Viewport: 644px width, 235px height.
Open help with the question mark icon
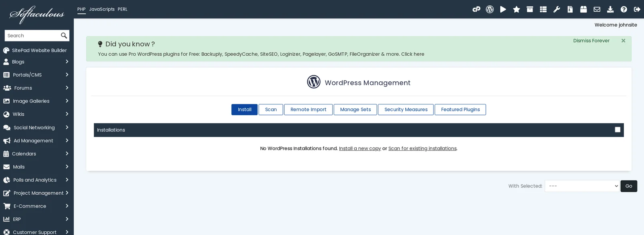tap(624, 9)
